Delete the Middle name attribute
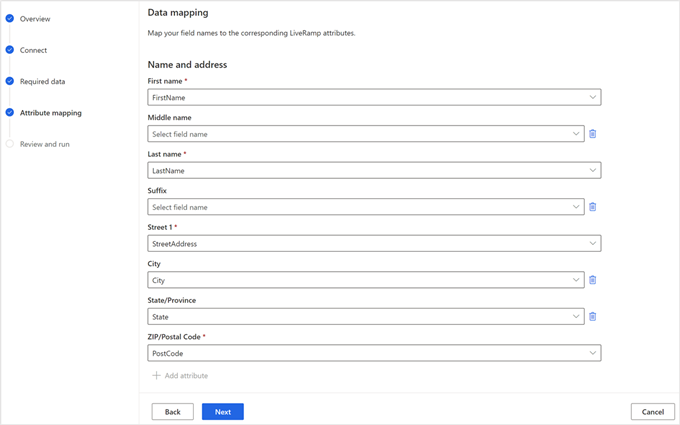 coord(592,134)
